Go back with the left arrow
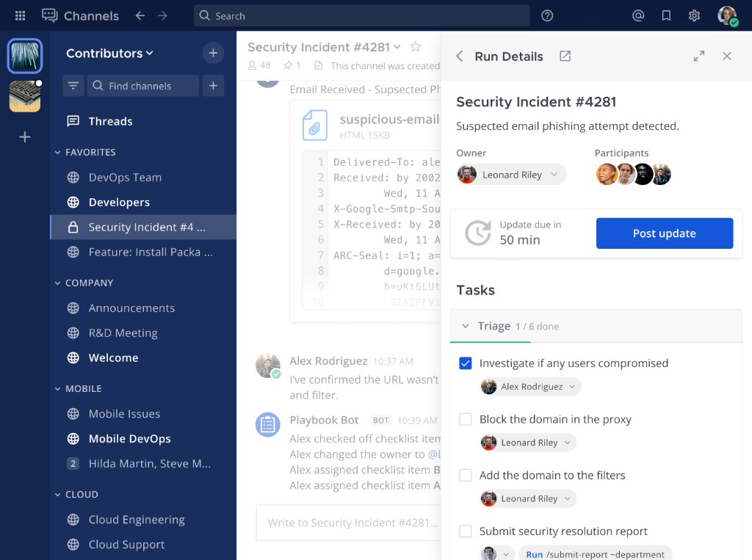Screen dimensions: 752x560 140,16
